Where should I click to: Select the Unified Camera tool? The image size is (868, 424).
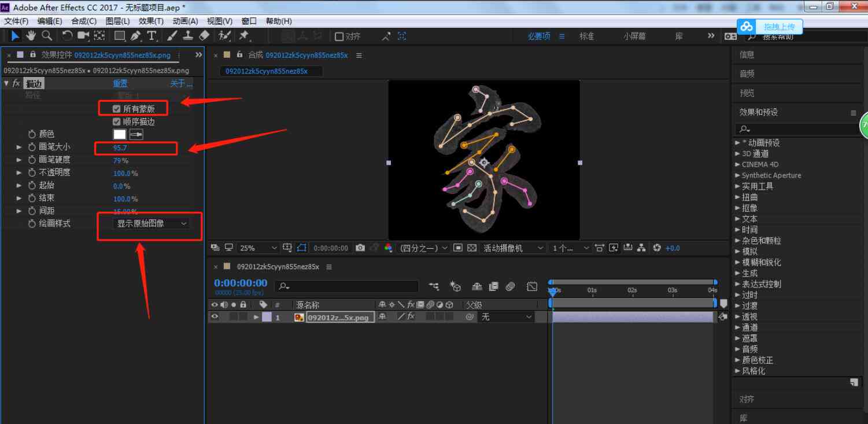83,36
